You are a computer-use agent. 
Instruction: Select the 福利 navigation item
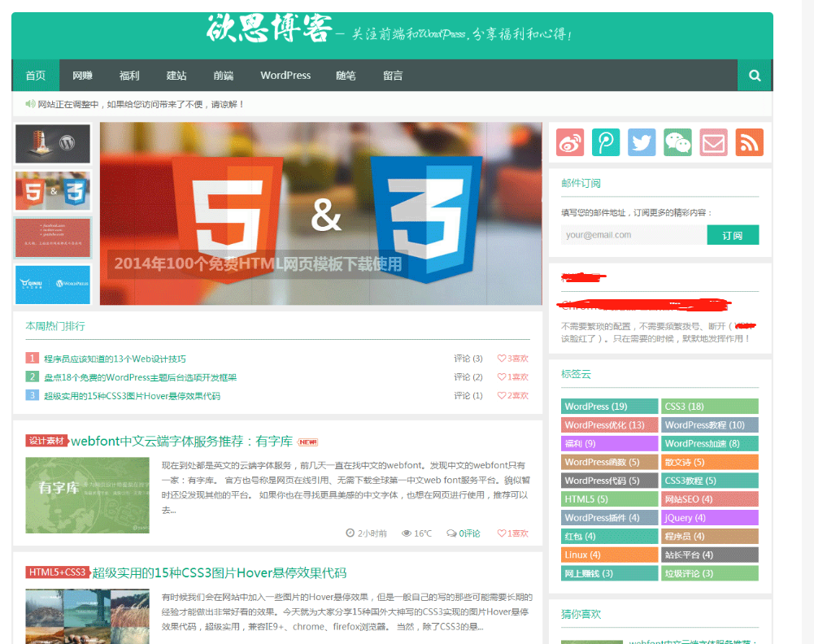click(129, 76)
